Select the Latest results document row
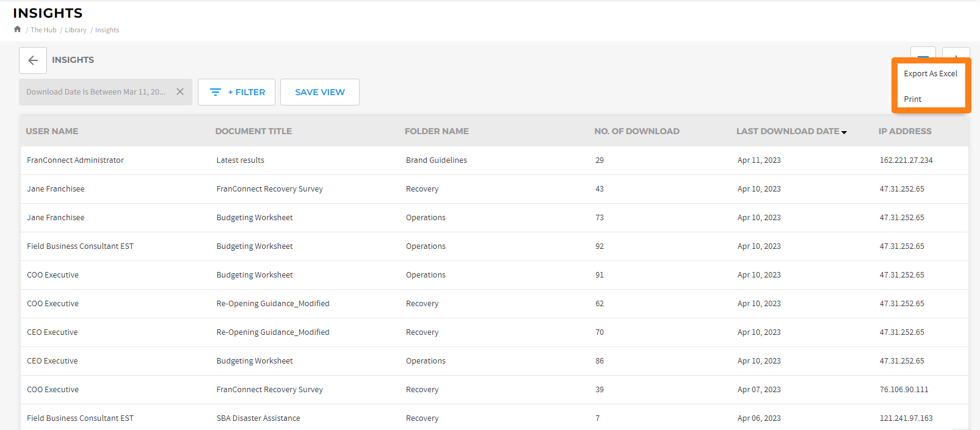The width and height of the screenshot is (980, 430). point(240,160)
